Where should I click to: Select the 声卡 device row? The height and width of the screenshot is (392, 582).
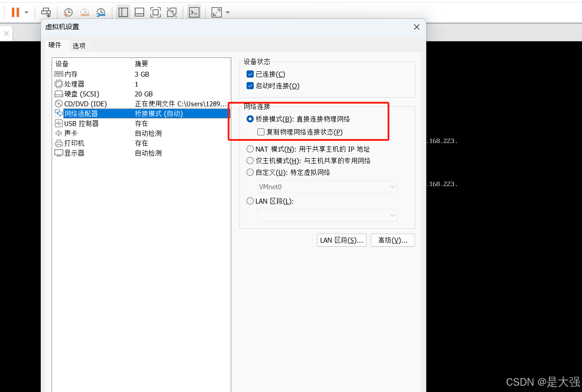point(141,133)
